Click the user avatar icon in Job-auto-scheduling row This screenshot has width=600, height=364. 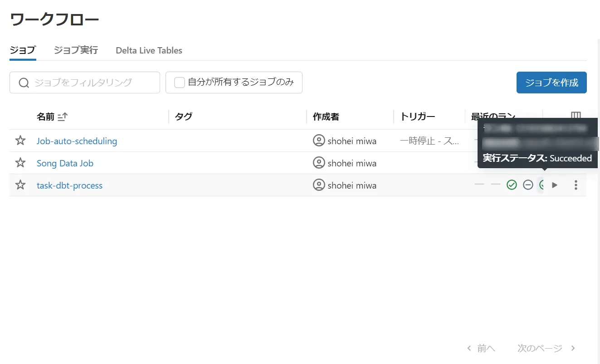319,141
